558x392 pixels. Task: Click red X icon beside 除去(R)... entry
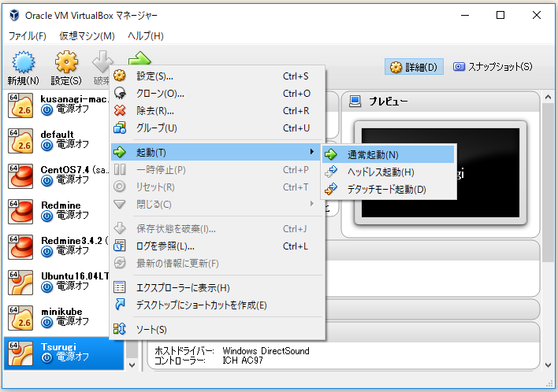click(120, 110)
